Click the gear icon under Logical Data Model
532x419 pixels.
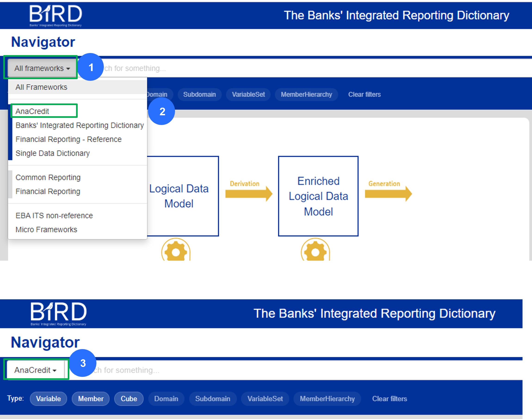[x=176, y=251]
